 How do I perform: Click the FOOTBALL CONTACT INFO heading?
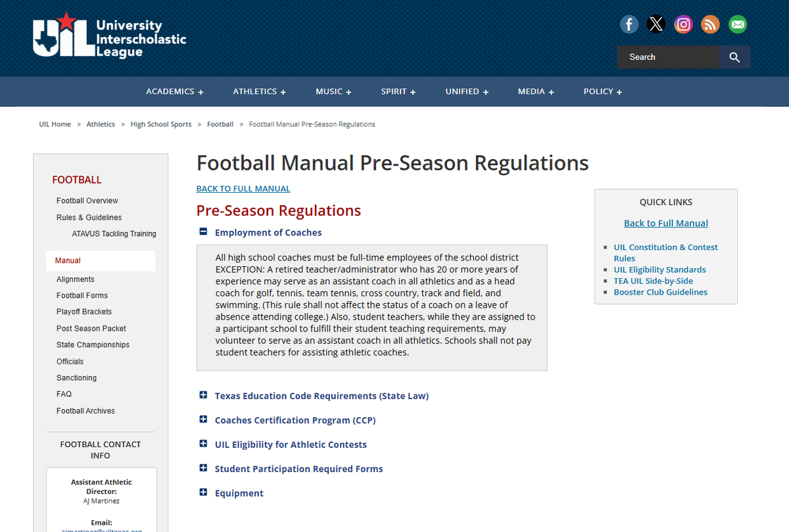(x=101, y=450)
